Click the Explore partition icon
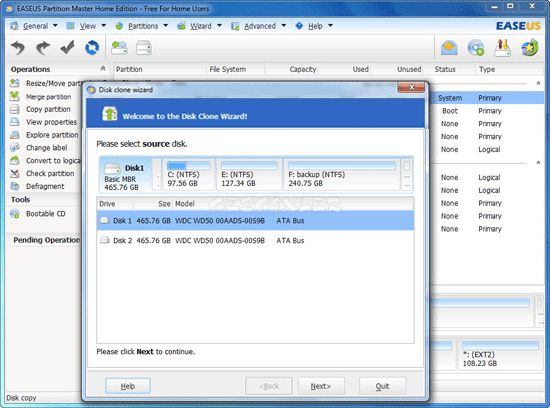The width and height of the screenshot is (550, 408). click(15, 135)
